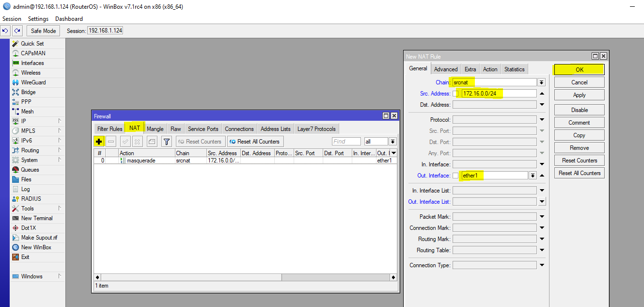
Task: Launch New Terminal from the sidebar
Action: [x=37, y=218]
